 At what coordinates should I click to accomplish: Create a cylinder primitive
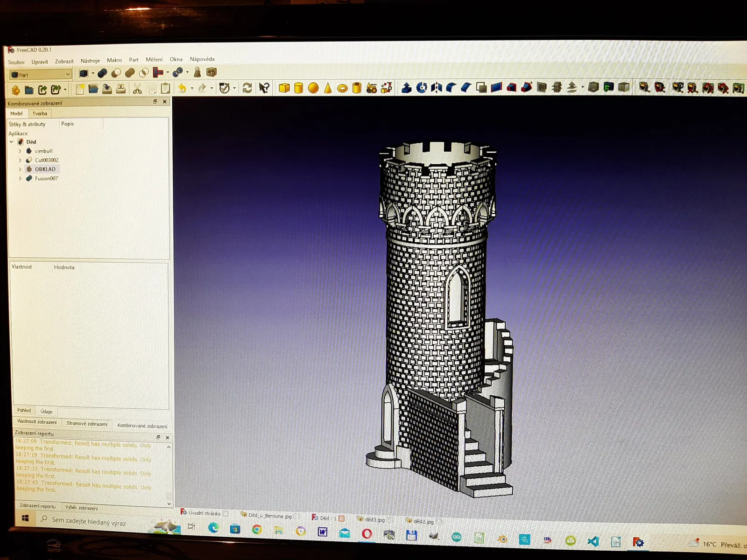299,88
